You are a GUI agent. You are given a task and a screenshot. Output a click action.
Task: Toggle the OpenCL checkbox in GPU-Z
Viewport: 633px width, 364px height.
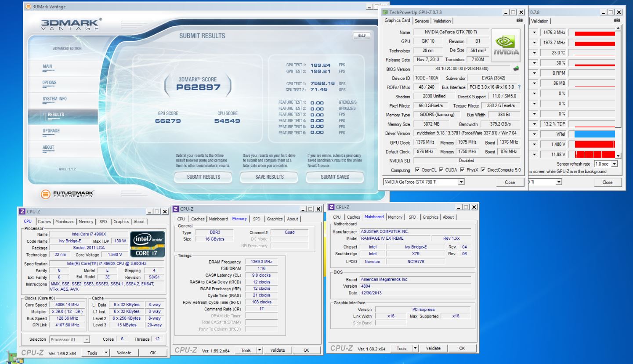click(417, 170)
